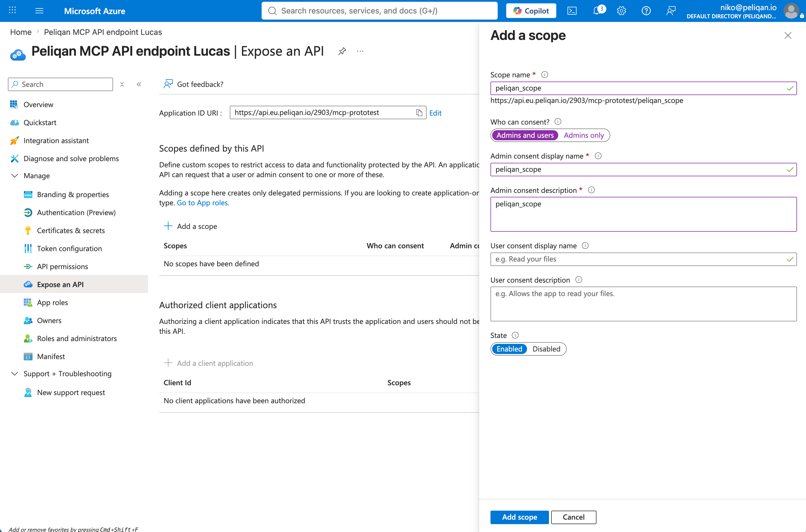Focus the global search resources box
The height and width of the screenshot is (532, 806).
coord(379,11)
